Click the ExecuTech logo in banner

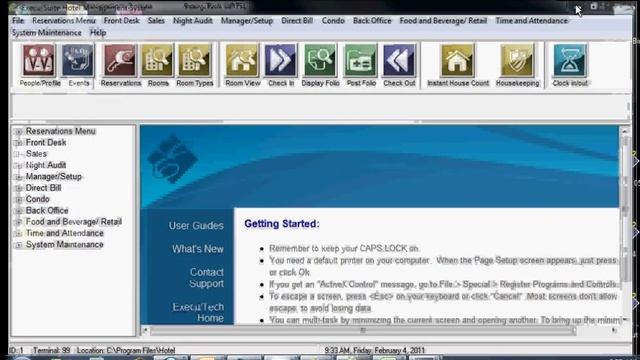click(173, 158)
